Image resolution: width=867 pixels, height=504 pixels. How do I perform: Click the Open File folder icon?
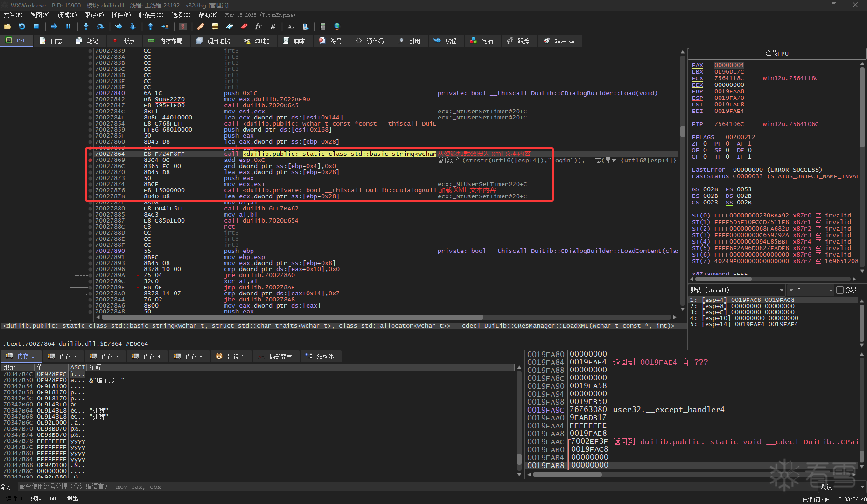click(7, 27)
